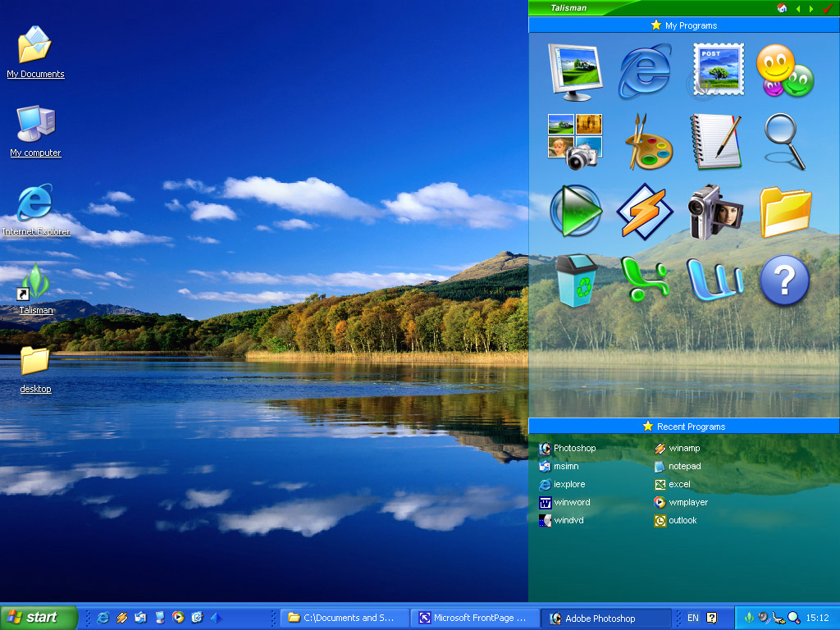Open the blue question mark help icon
The height and width of the screenshot is (630, 840).
pos(785,281)
